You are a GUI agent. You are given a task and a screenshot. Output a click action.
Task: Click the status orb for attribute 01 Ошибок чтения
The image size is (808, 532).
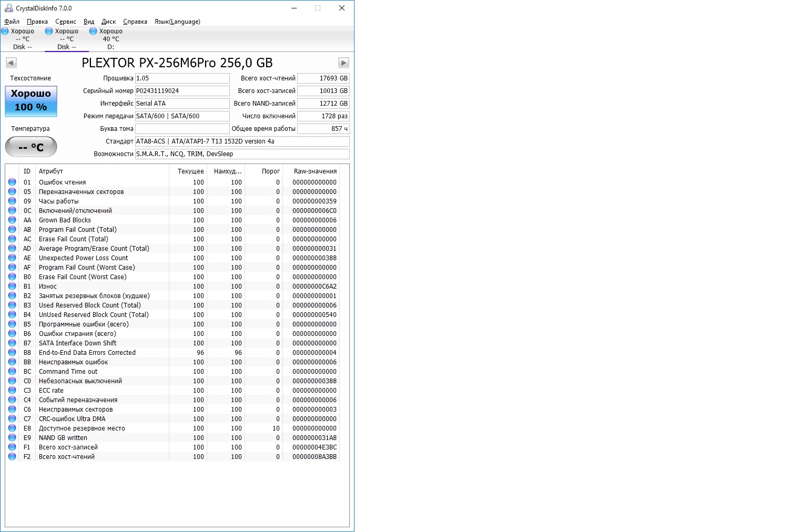tap(12, 182)
